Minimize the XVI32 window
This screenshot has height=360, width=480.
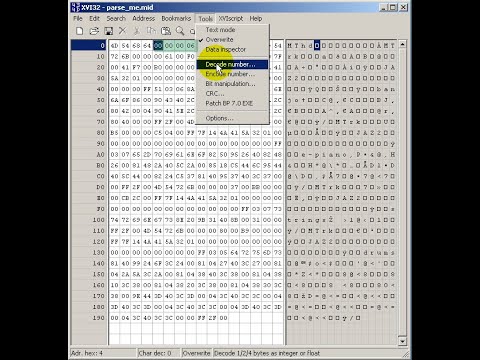384,7
